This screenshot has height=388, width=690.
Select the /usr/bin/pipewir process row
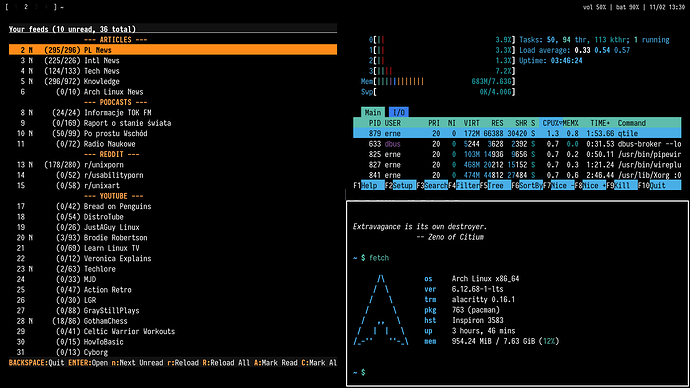(x=517, y=154)
